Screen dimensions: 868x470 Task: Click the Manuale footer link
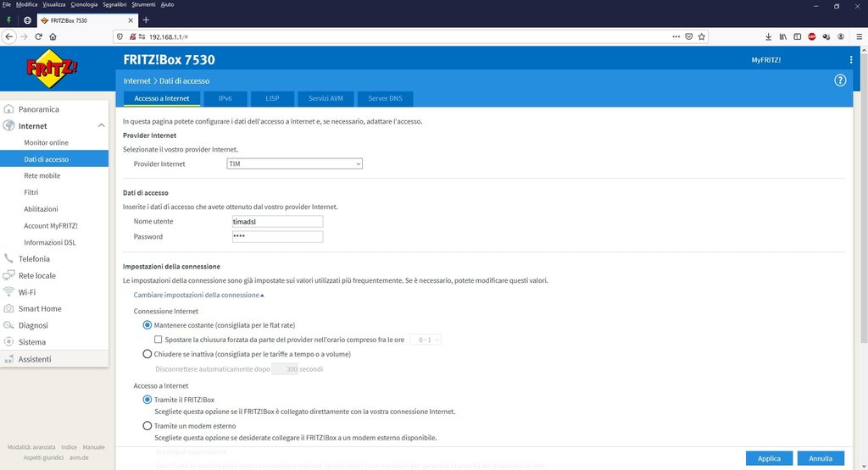coord(93,447)
